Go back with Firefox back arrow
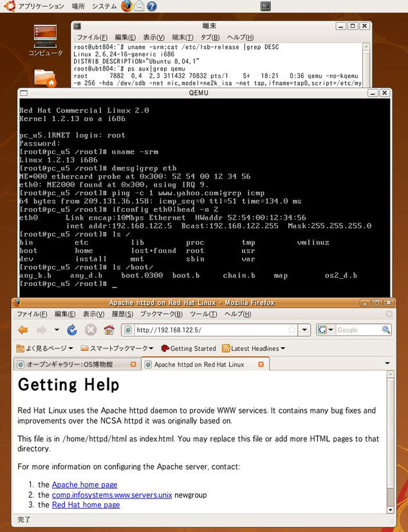The height and width of the screenshot is (532, 408). (23, 330)
